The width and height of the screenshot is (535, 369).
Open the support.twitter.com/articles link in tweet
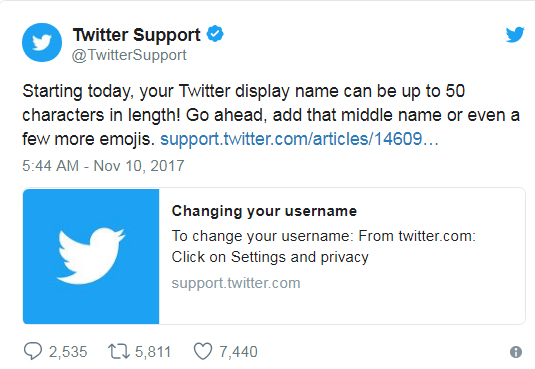[x=299, y=139]
